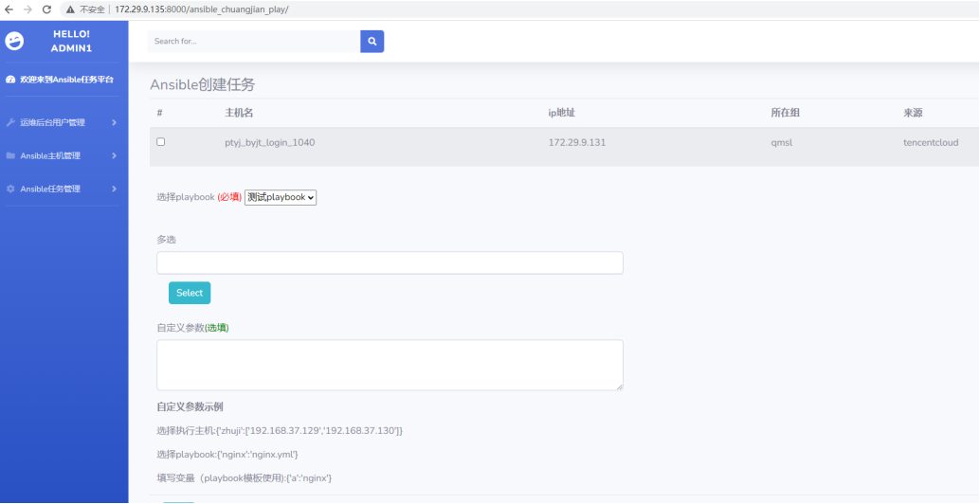980x504 pixels.
Task: Click the smiley face logo icon
Action: click(14, 42)
